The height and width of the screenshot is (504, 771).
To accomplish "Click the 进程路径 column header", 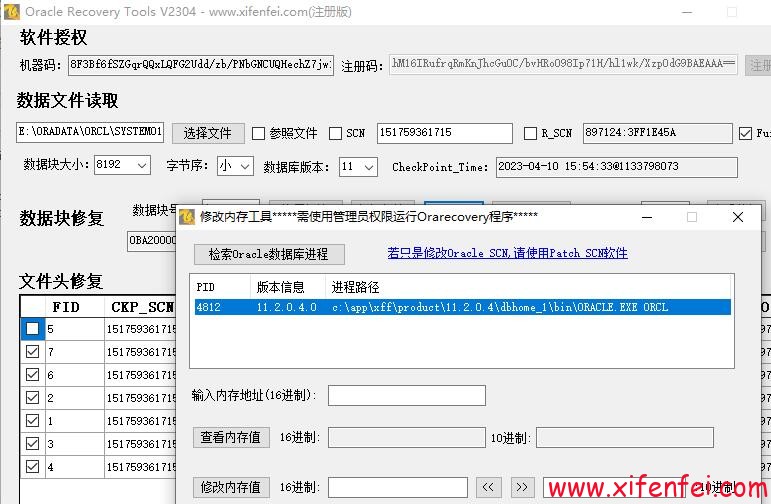I will 528,287.
